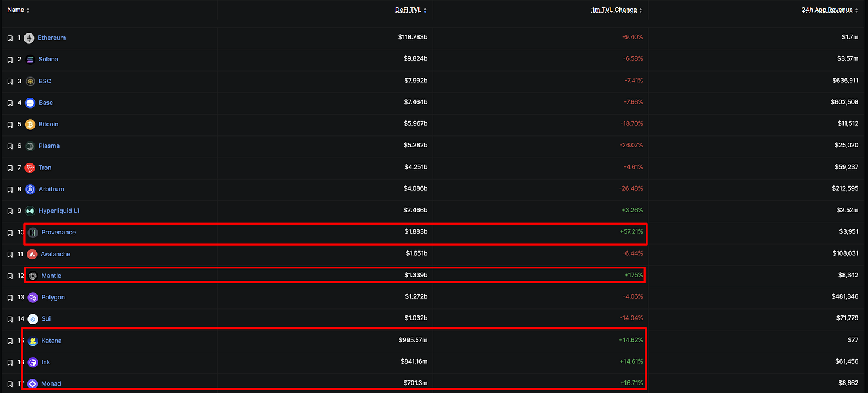Open the Solana chain link
868x393 pixels.
[48, 60]
